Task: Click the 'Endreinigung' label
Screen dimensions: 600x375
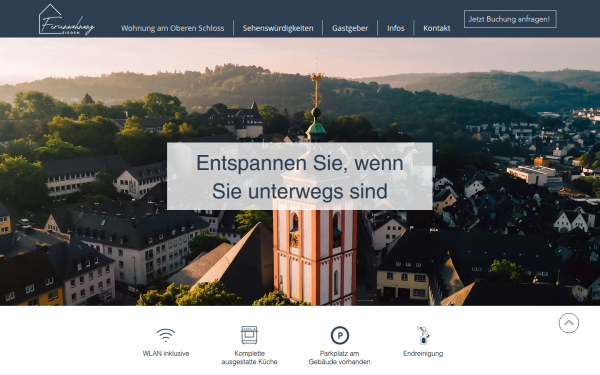Action: pyautogui.click(x=423, y=354)
